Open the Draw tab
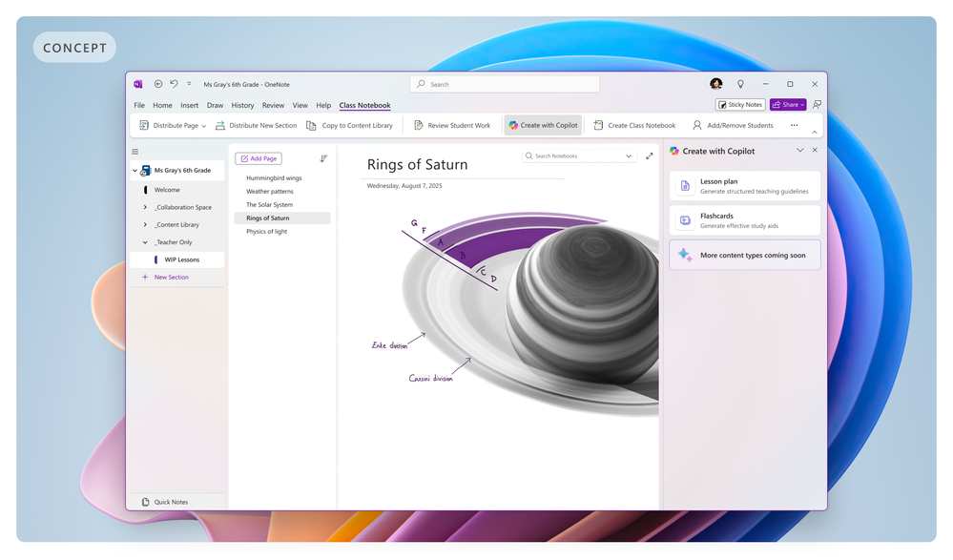Image resolution: width=953 pixels, height=560 pixels. coord(215,105)
